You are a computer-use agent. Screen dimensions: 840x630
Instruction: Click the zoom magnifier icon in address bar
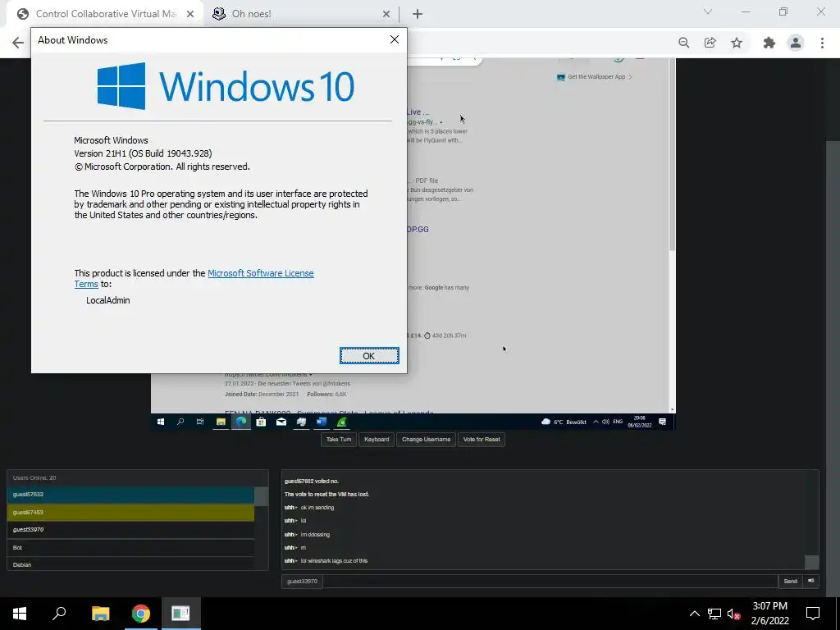click(x=683, y=43)
